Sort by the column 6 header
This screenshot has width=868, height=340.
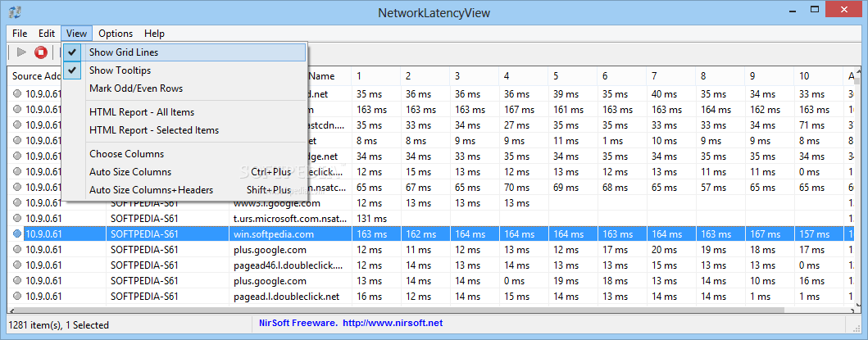pyautogui.click(x=622, y=76)
